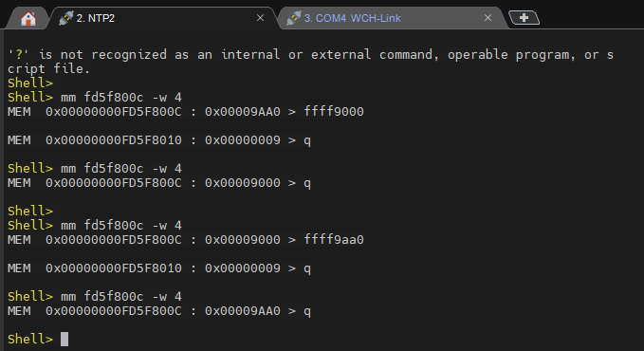Click the blinking terminal cursor block
644x351 pixels.
click(x=64, y=339)
